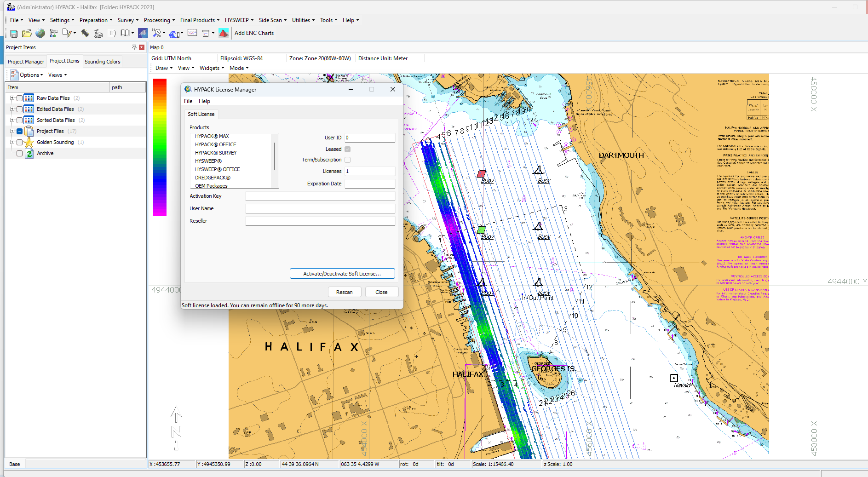Click the Raw Data Files table icon

pos(29,98)
